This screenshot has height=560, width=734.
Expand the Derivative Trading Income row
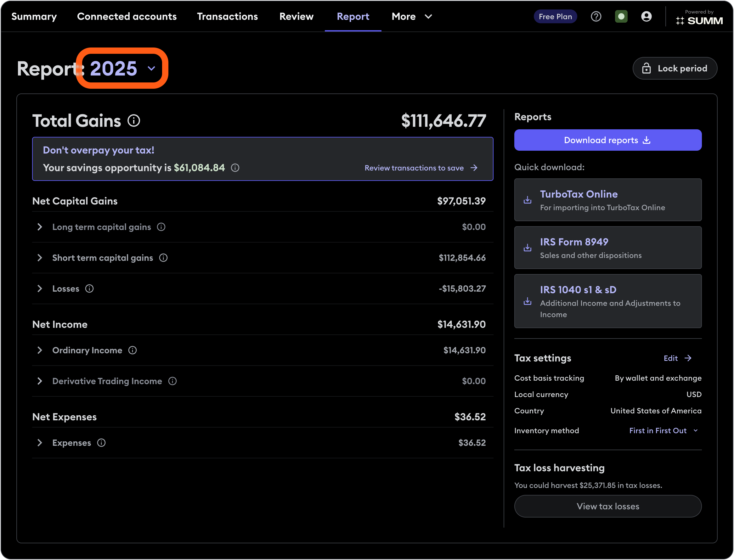[x=39, y=381]
